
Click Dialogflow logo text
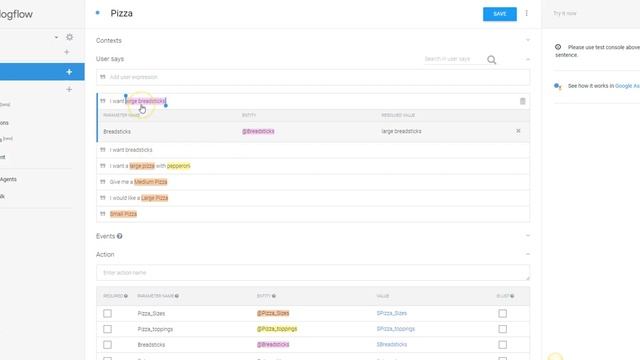click(x=16, y=14)
